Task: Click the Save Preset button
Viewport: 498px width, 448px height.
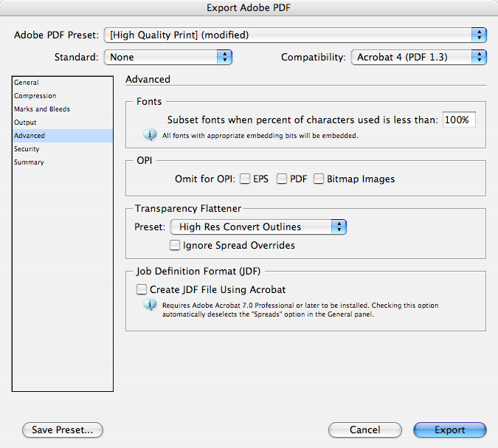Action: pyautogui.click(x=63, y=430)
